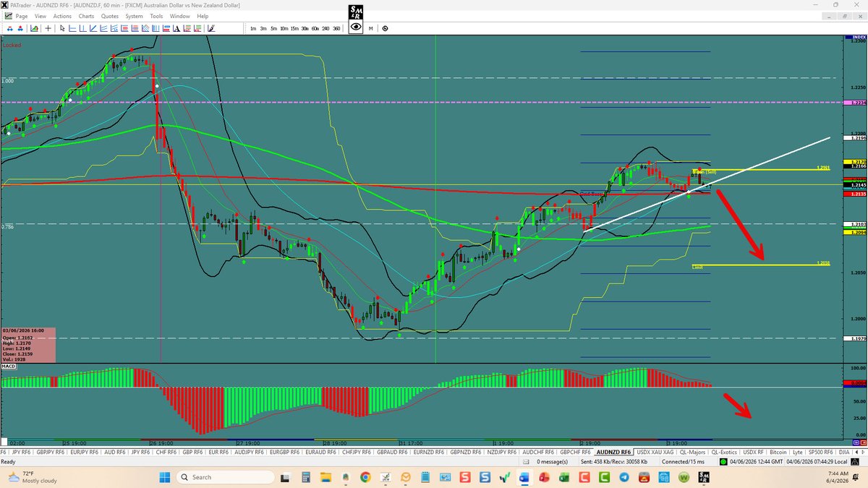Open the Quotes menu
868x488 pixels.
coord(110,16)
